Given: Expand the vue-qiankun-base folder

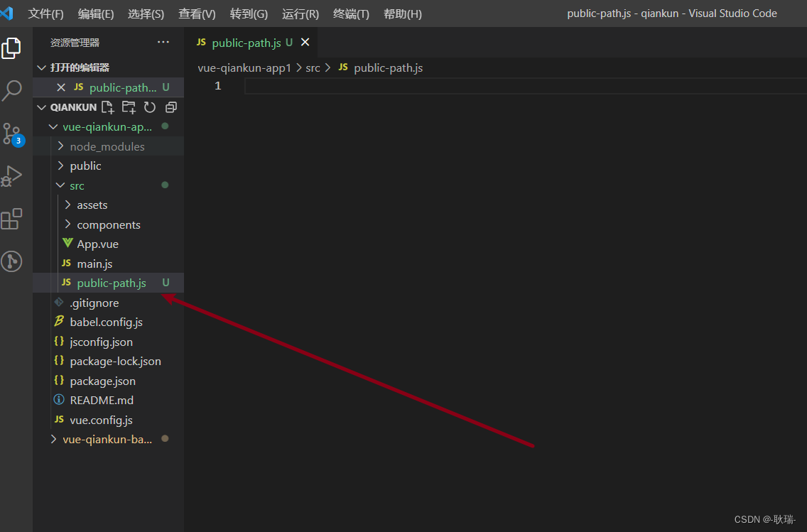Looking at the screenshot, I should click(x=53, y=439).
